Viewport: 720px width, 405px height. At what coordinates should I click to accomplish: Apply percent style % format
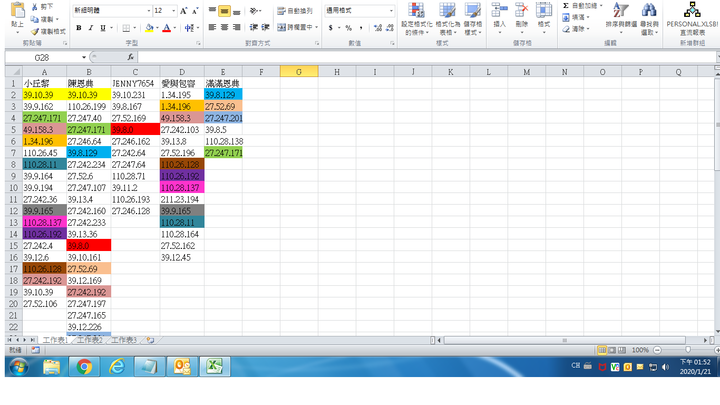[349, 28]
